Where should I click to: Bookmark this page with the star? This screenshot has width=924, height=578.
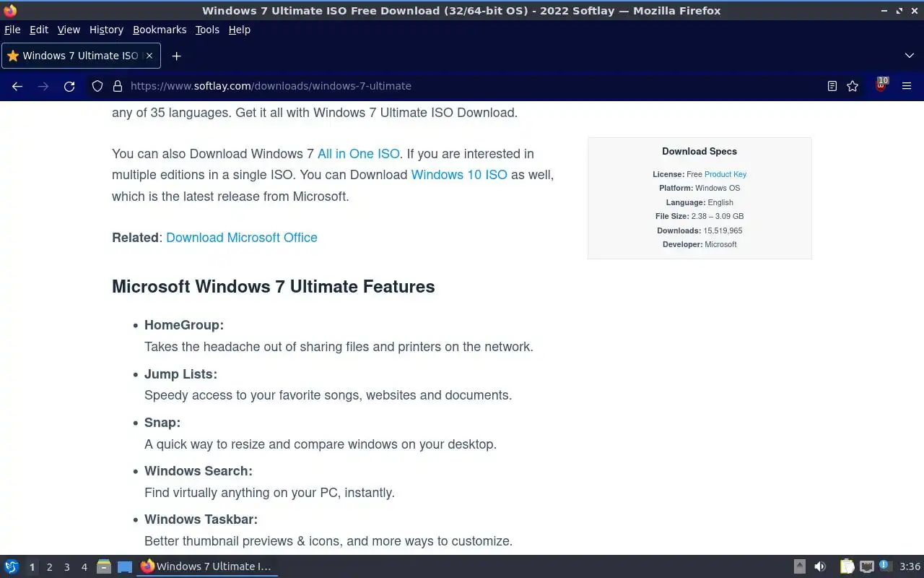click(x=853, y=86)
